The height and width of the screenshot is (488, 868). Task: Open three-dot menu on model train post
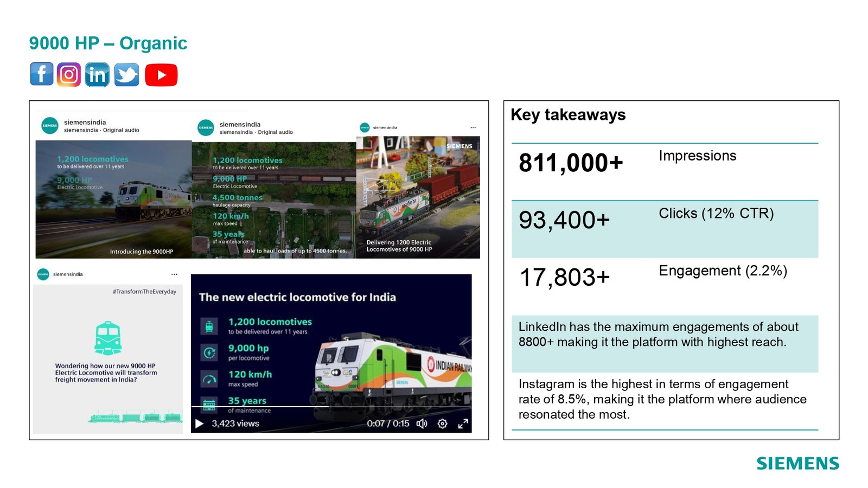(x=473, y=127)
